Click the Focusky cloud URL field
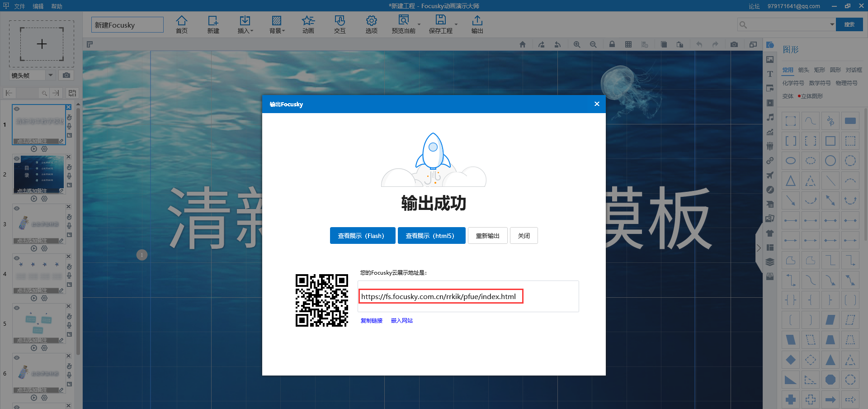This screenshot has height=409, width=868. 468,296
